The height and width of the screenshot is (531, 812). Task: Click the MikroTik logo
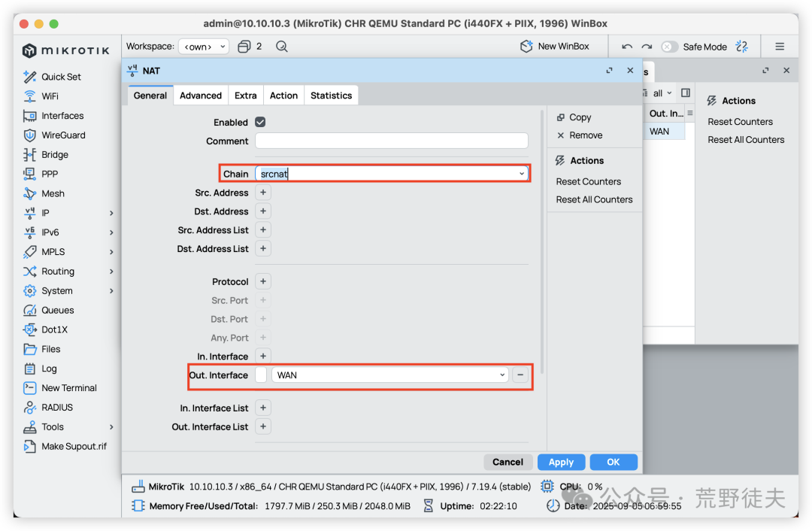click(65, 50)
